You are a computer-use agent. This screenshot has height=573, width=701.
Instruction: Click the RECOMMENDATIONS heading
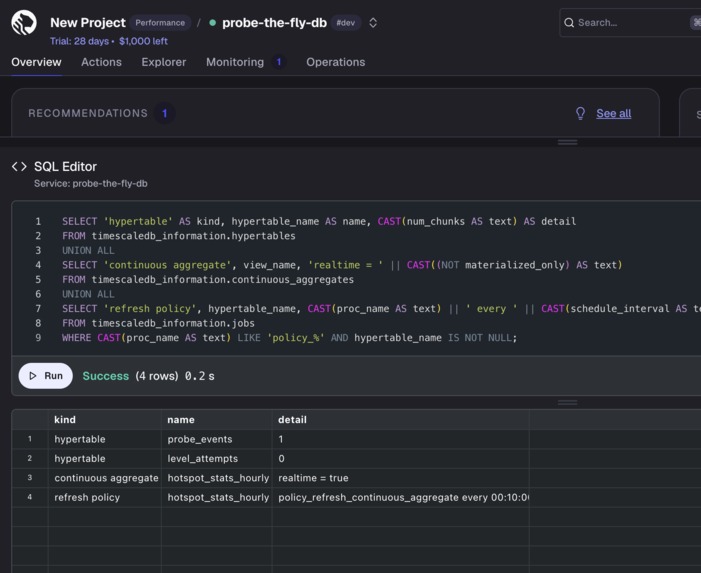(88, 114)
